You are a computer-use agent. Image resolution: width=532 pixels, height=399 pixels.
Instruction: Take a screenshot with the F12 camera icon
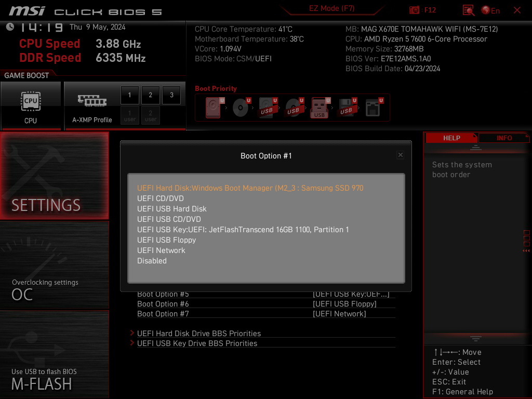pos(414,10)
